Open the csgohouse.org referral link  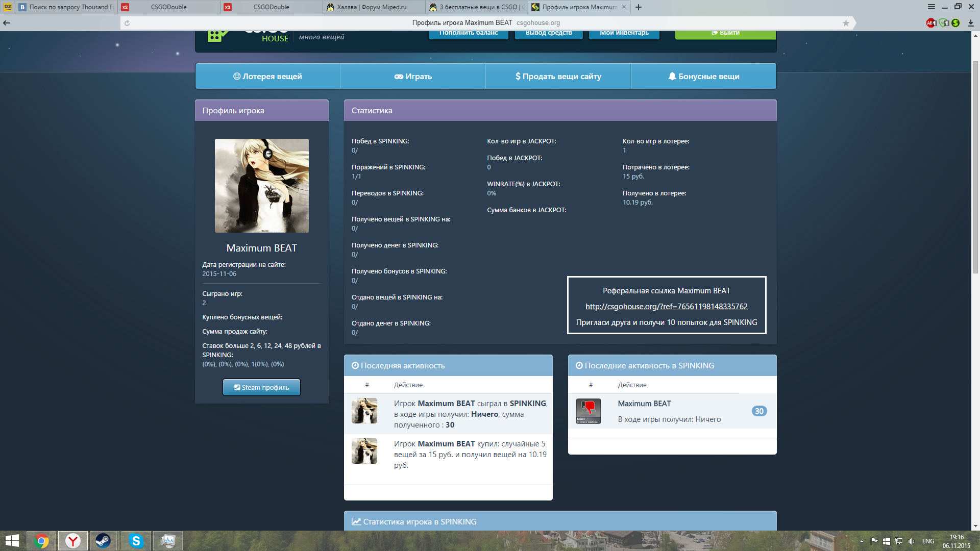pos(666,307)
